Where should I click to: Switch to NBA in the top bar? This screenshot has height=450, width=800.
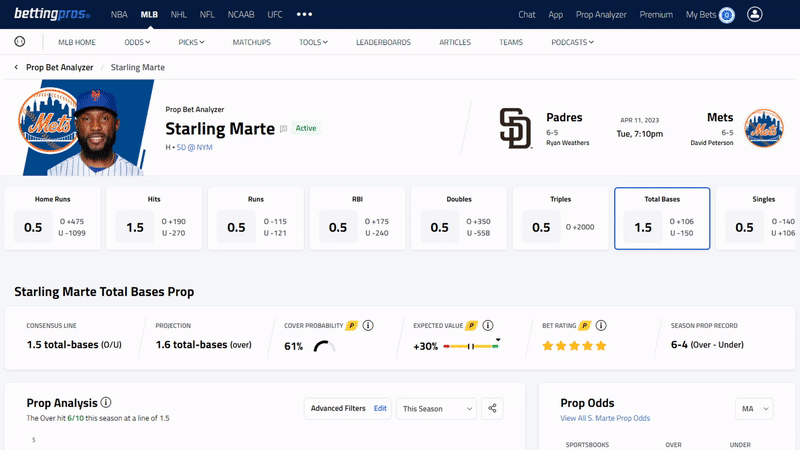[119, 15]
